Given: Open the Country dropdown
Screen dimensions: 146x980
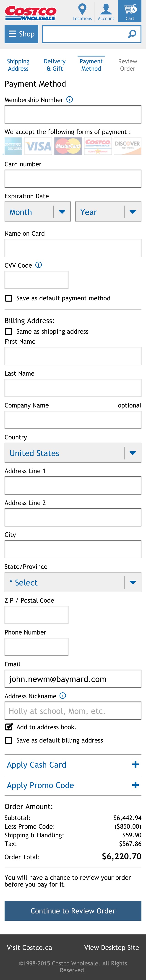Looking at the screenshot, I should coord(72,453).
